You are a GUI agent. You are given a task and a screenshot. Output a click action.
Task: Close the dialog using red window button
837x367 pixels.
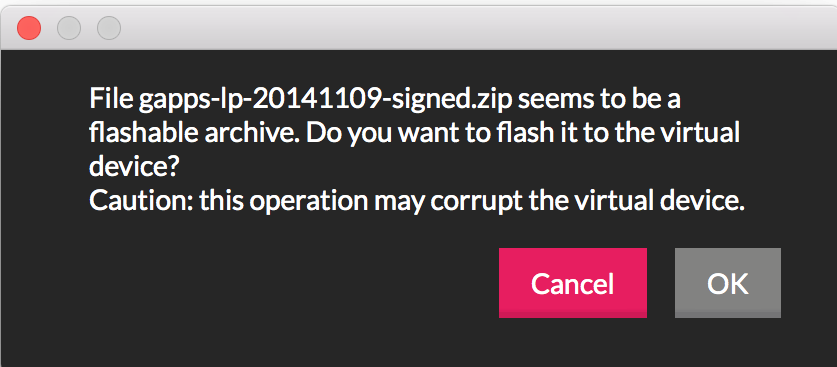(x=29, y=28)
